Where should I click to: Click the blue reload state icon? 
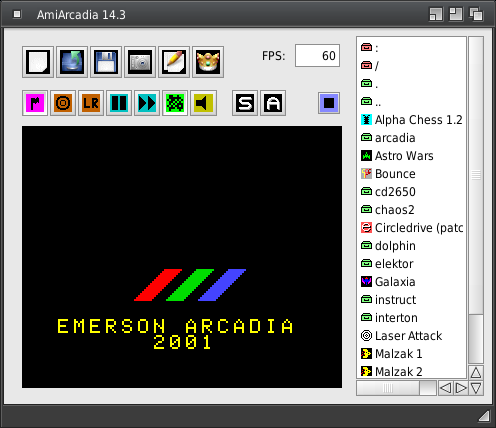(72, 62)
